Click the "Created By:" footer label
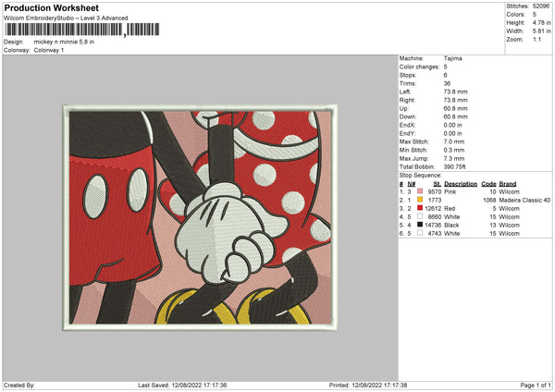 point(19,385)
